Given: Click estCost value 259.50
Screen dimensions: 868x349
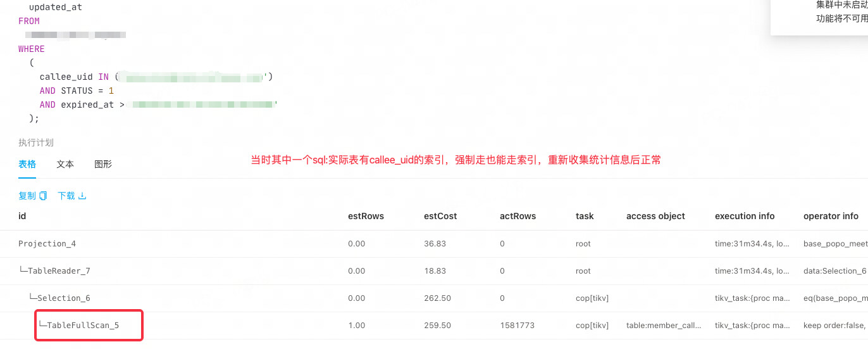Looking at the screenshot, I should 437,326.
